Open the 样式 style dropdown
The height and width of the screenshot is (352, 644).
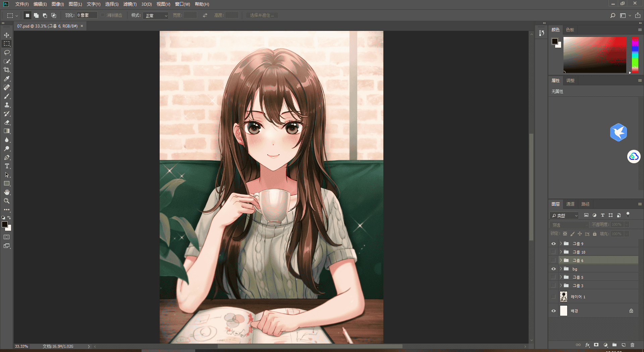tap(156, 15)
